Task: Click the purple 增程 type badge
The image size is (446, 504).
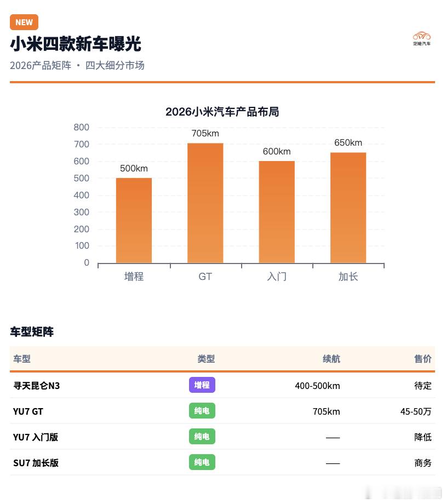Action: [202, 385]
